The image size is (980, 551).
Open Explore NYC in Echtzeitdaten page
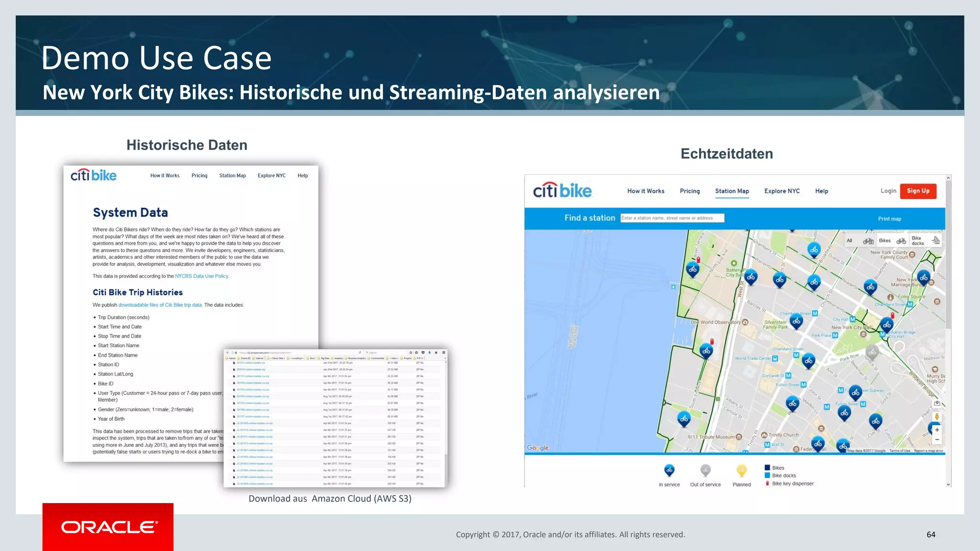point(782,191)
